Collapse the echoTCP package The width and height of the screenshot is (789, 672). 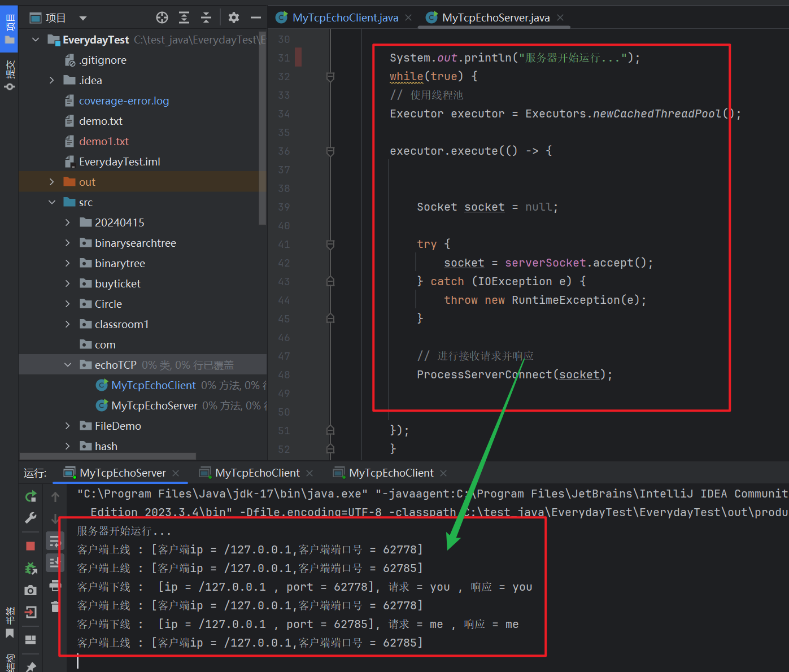pyautogui.click(x=68, y=365)
